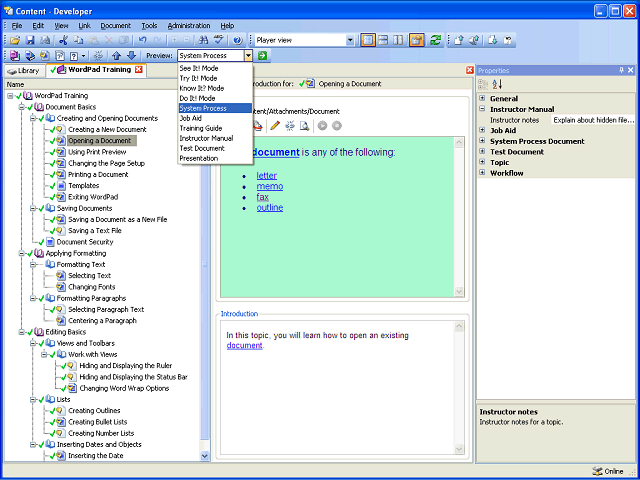Click the preview magnifier page icon in concept toolbar
Viewport: 640px width, 480px height.
[304, 126]
